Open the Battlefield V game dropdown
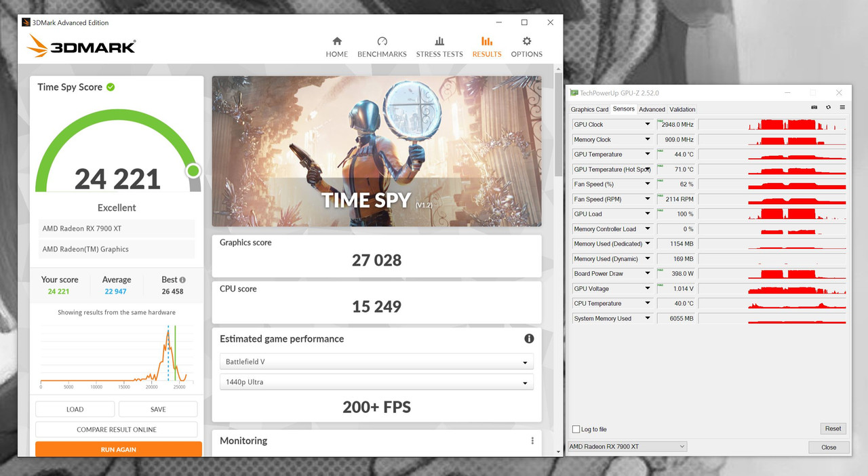Screen dimensions: 868x476 point(376,362)
